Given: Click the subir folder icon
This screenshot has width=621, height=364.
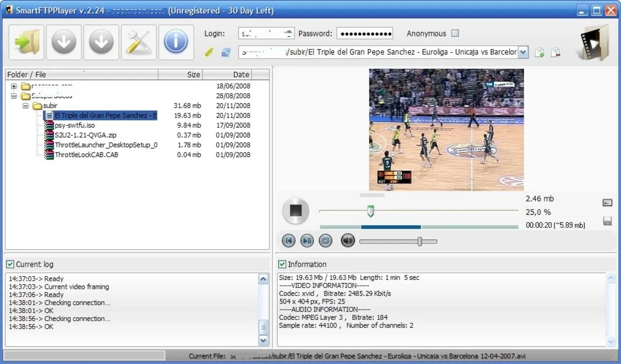Looking at the screenshot, I should tap(37, 106).
